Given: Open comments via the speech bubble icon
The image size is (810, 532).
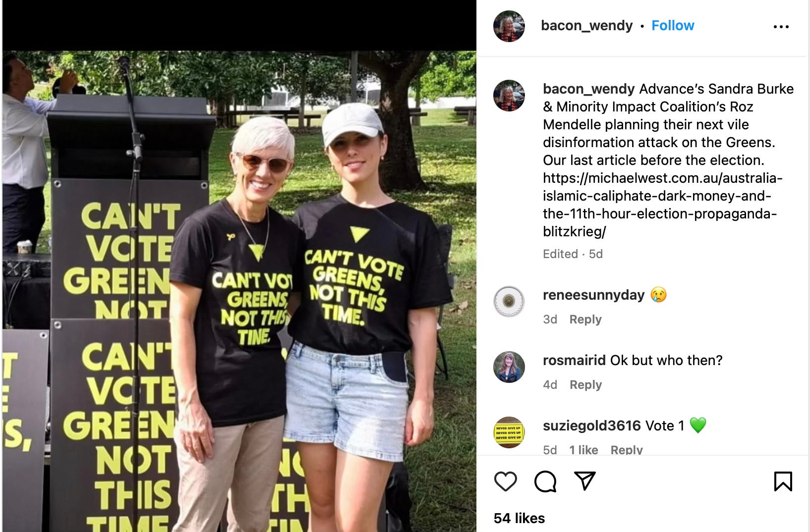Looking at the screenshot, I should tap(545, 481).
